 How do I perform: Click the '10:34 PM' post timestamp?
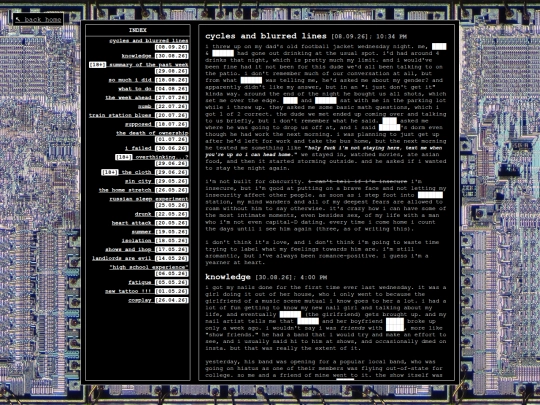pyautogui.click(x=391, y=37)
